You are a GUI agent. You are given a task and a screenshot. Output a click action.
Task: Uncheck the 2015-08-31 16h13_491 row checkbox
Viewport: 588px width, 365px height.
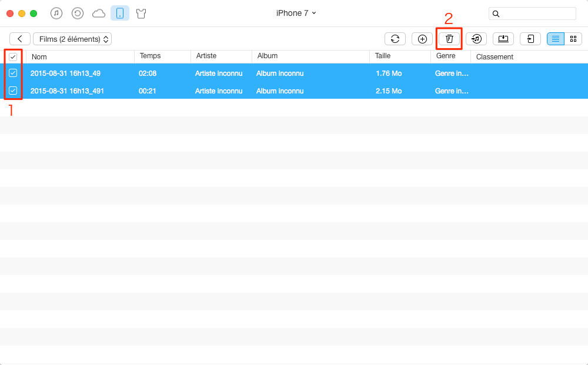tap(13, 91)
